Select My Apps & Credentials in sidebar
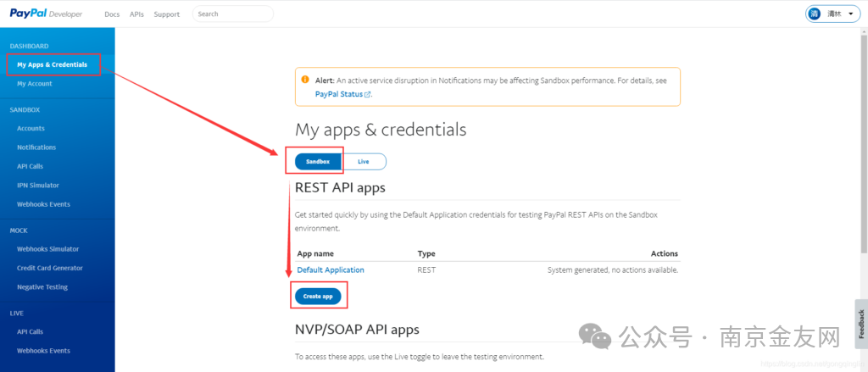The image size is (868, 372). 52,64
